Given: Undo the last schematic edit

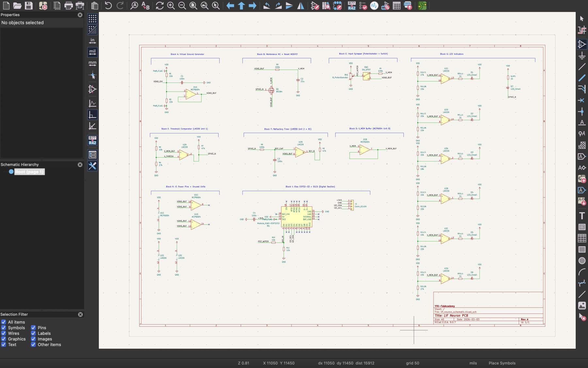Looking at the screenshot, I should tap(108, 6).
